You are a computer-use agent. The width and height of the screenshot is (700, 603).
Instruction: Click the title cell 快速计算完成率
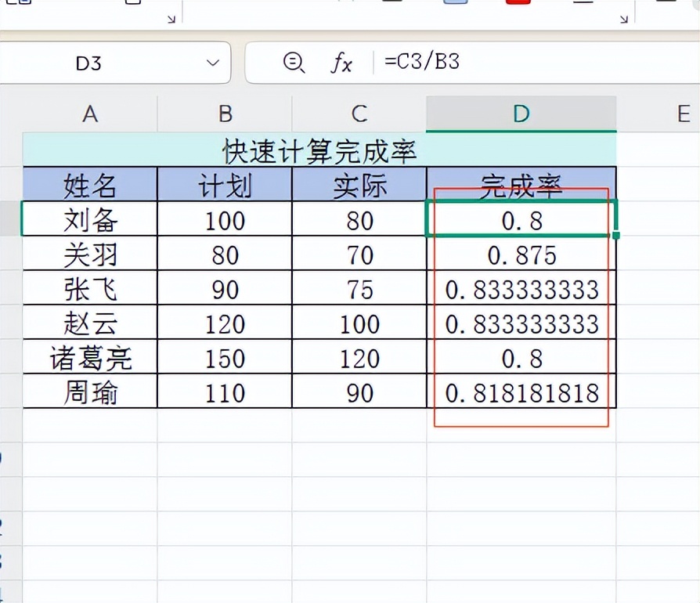pos(319,150)
